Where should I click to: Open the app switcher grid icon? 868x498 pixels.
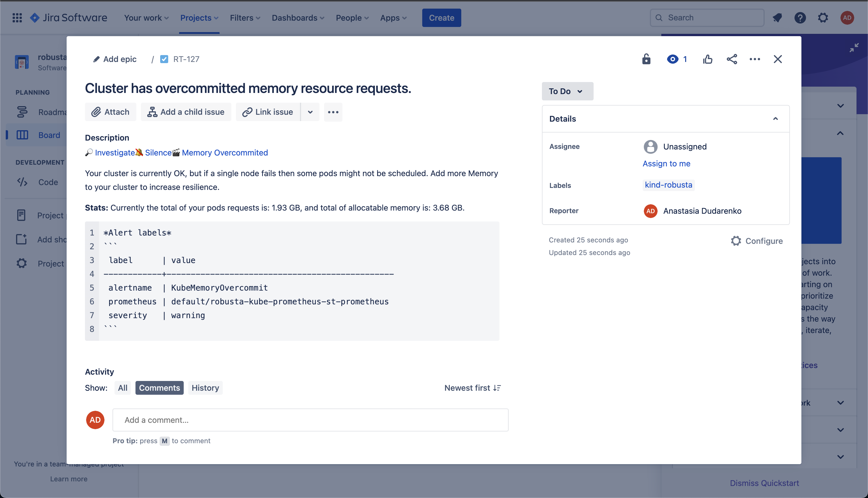coord(17,18)
